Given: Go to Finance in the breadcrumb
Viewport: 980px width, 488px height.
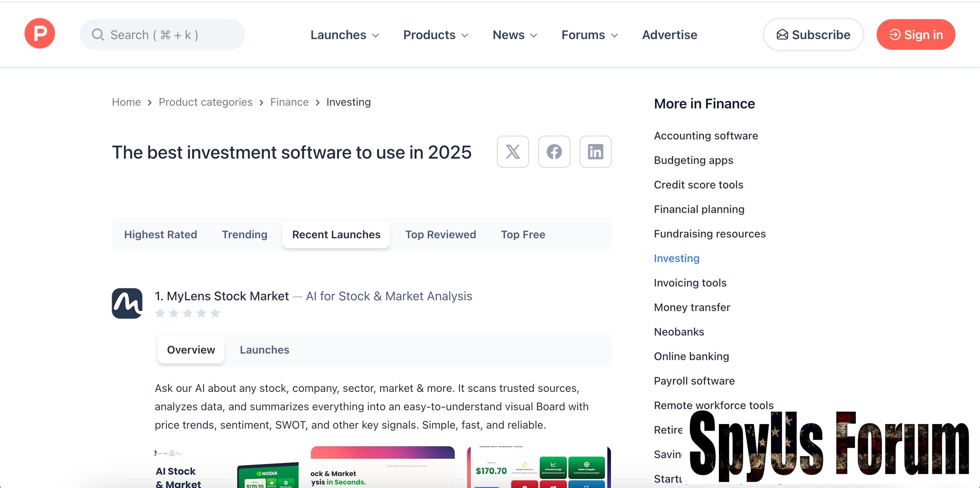Looking at the screenshot, I should click(x=289, y=102).
